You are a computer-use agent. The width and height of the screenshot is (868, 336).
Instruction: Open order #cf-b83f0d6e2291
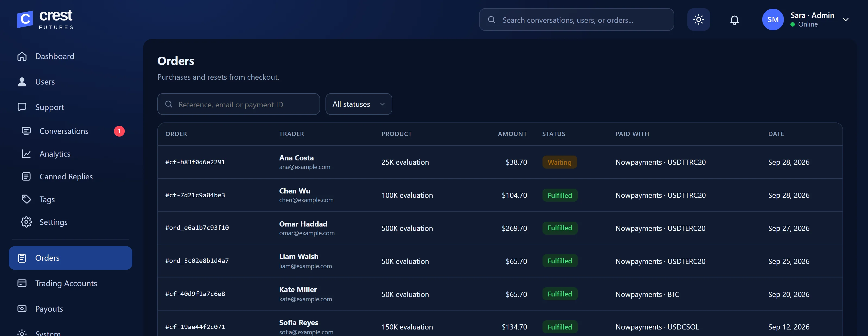[x=195, y=162]
